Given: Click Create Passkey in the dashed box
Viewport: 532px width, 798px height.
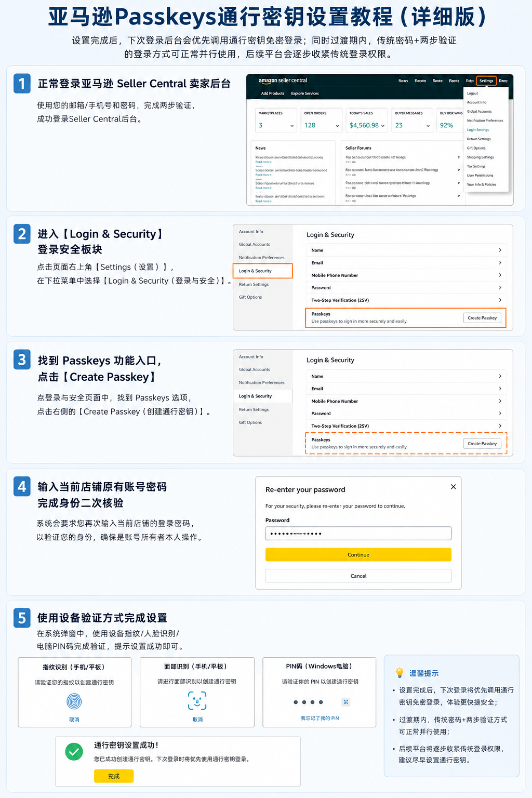Looking at the screenshot, I should point(482,443).
